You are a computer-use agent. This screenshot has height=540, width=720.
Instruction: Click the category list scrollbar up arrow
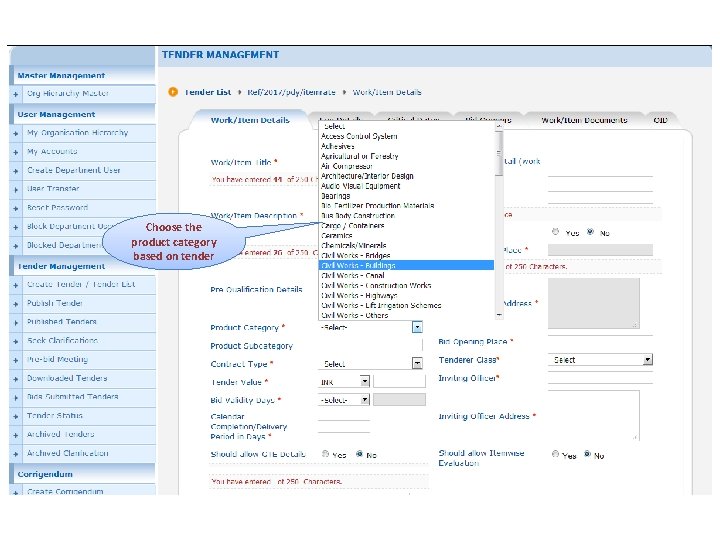point(499,125)
